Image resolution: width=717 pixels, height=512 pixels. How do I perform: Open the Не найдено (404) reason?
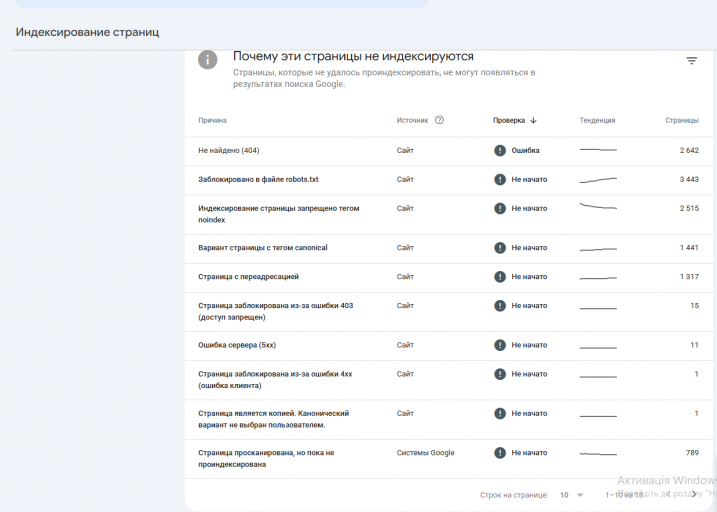pos(229,150)
